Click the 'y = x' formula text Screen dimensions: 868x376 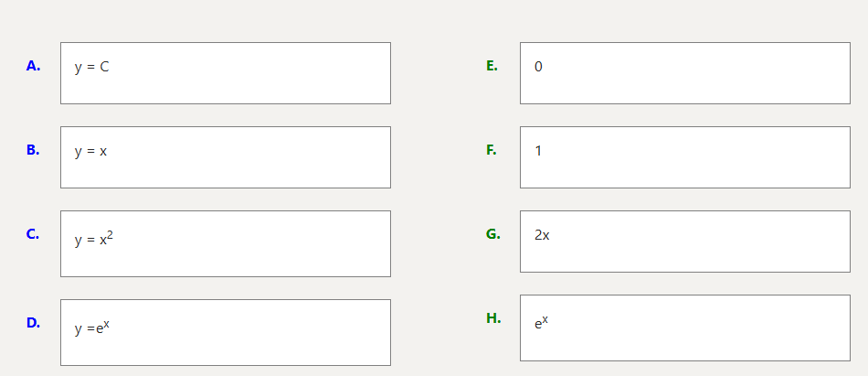[x=90, y=151]
